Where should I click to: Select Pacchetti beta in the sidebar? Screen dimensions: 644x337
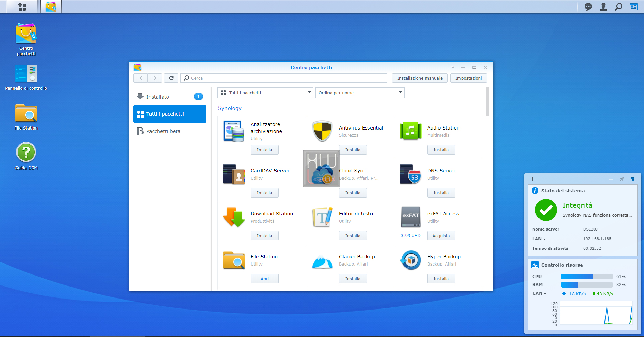click(170, 131)
